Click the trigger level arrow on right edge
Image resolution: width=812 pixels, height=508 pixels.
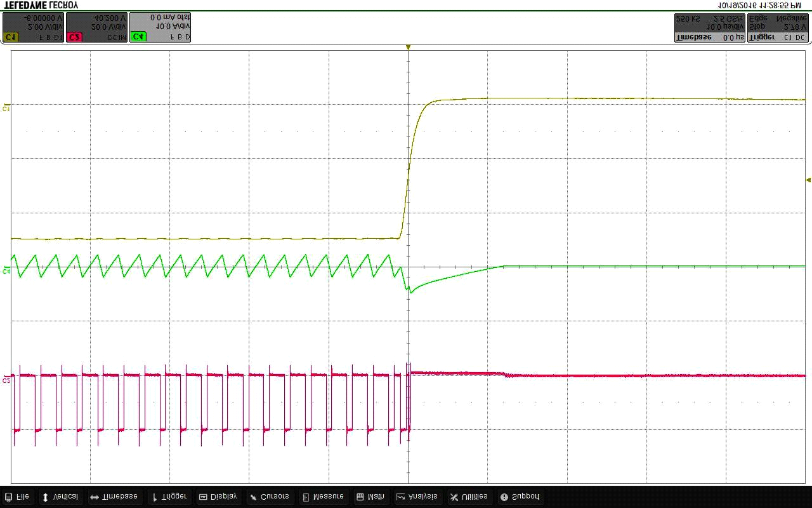808,180
